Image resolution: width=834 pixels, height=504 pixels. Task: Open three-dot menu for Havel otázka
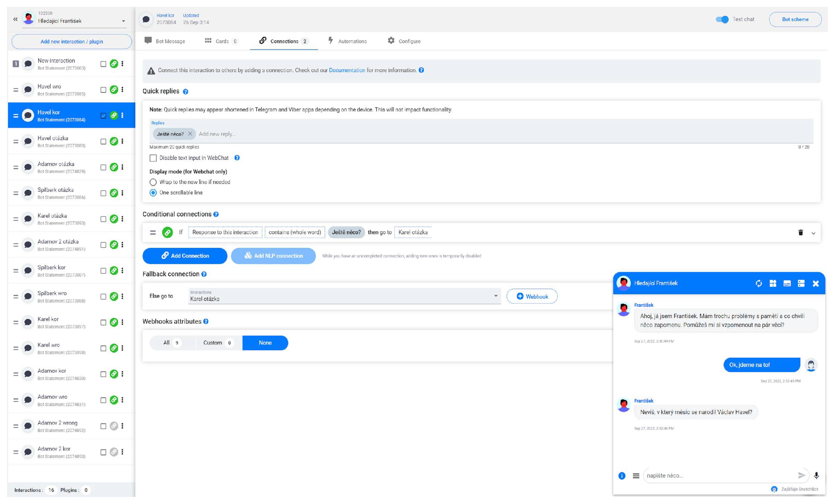[x=122, y=141]
